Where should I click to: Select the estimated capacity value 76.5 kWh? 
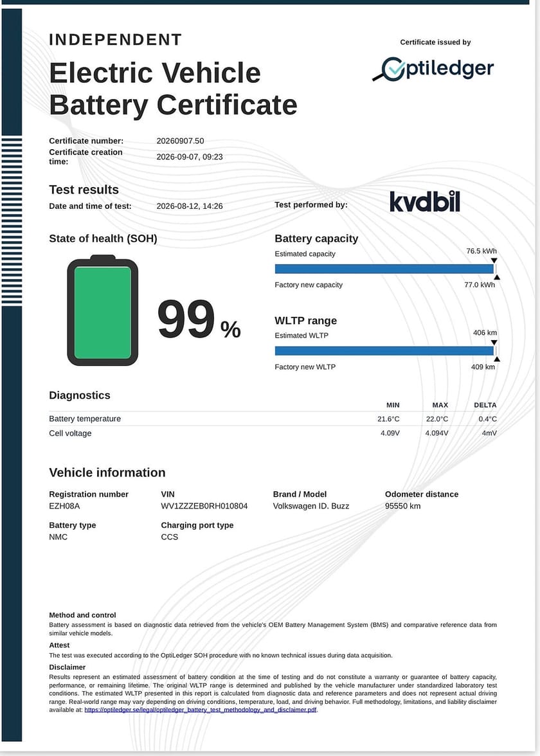[481, 251]
